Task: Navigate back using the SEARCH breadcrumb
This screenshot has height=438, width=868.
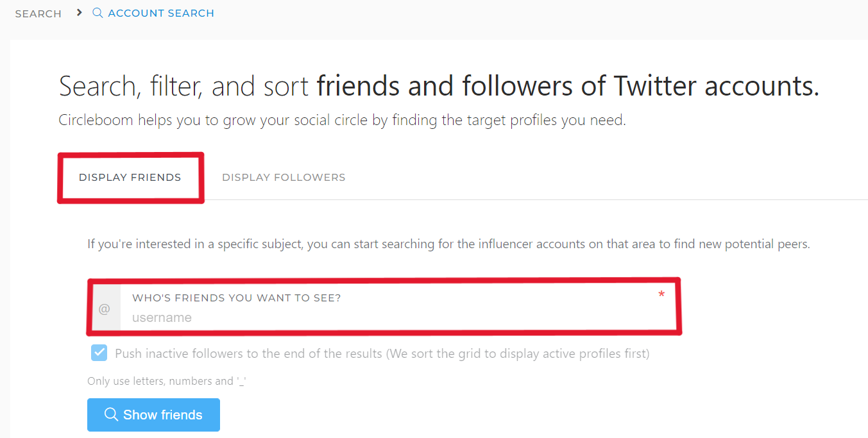Action: pyautogui.click(x=38, y=13)
